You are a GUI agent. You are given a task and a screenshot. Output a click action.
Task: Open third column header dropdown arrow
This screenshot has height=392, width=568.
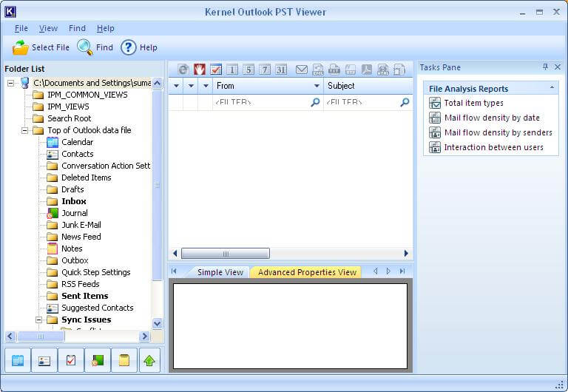pyautogui.click(x=206, y=86)
